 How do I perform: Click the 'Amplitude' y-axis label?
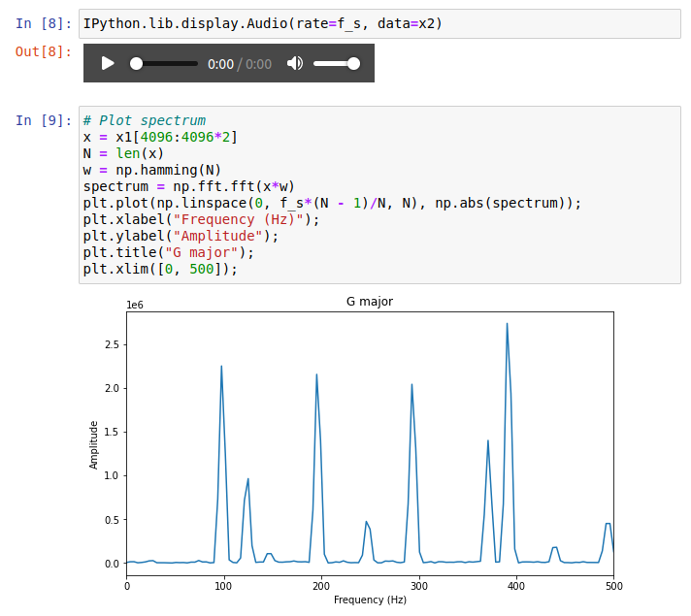[93, 445]
